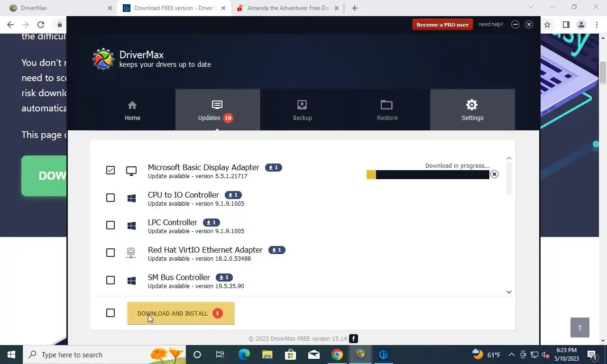Open the notifications center icon
This screenshot has width=607, height=364.
point(592,355)
